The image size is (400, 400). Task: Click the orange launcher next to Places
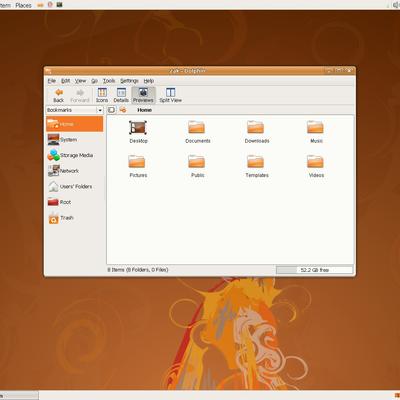click(40, 5)
